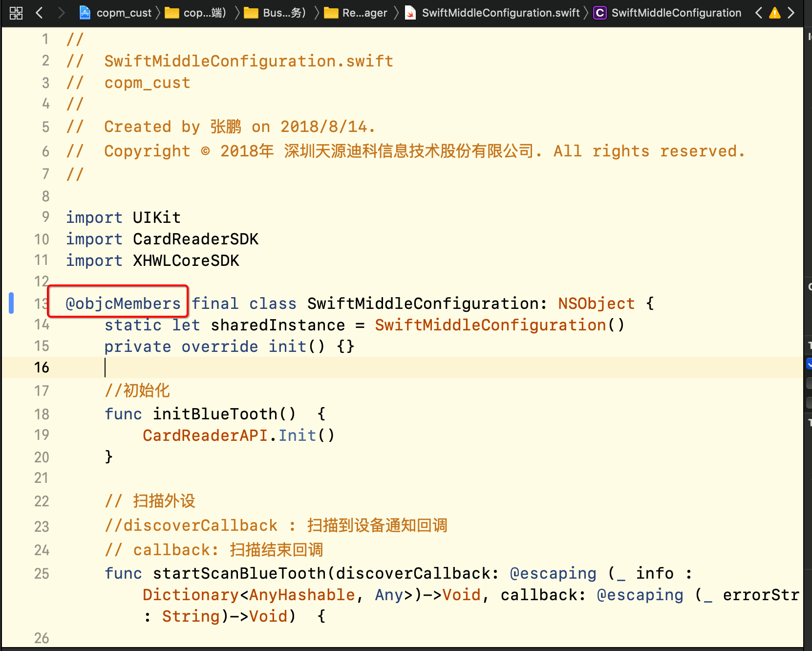Click the purple class symbol icon

[599, 13]
